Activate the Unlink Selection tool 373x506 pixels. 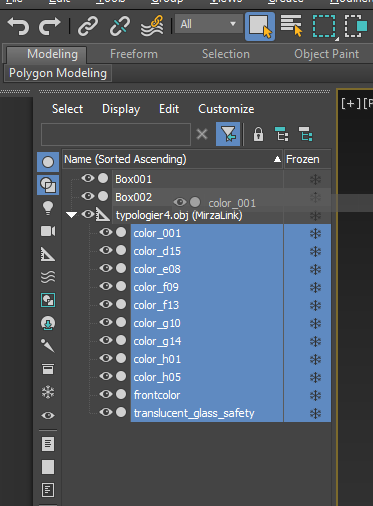click(120, 26)
